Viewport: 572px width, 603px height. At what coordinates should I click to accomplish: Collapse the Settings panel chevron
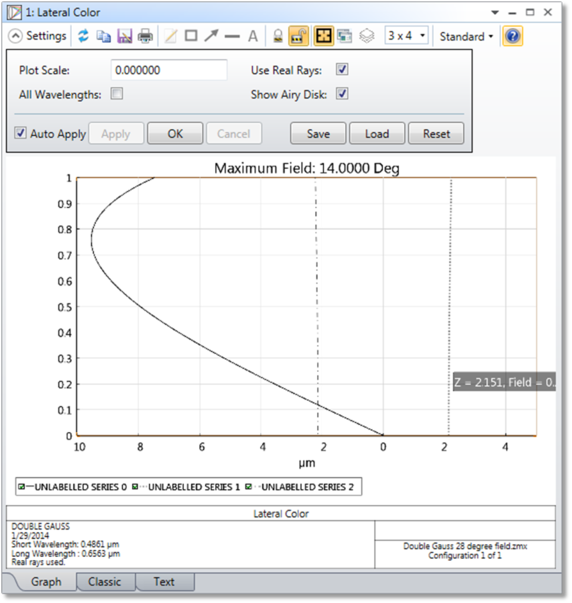click(x=15, y=36)
